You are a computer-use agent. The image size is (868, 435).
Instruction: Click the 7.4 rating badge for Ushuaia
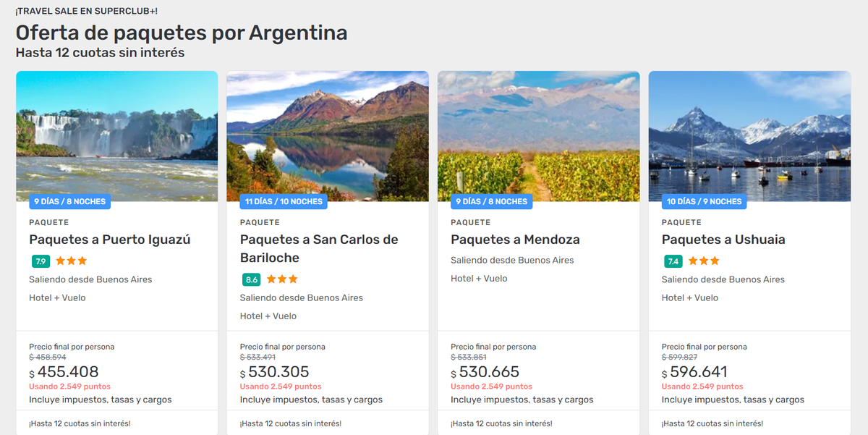tap(673, 261)
